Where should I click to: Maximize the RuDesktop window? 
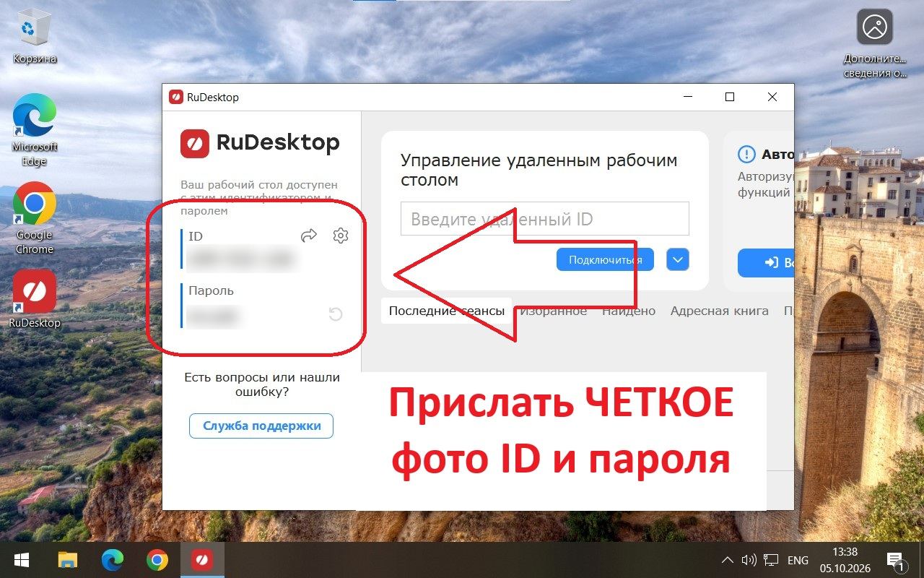coord(730,97)
